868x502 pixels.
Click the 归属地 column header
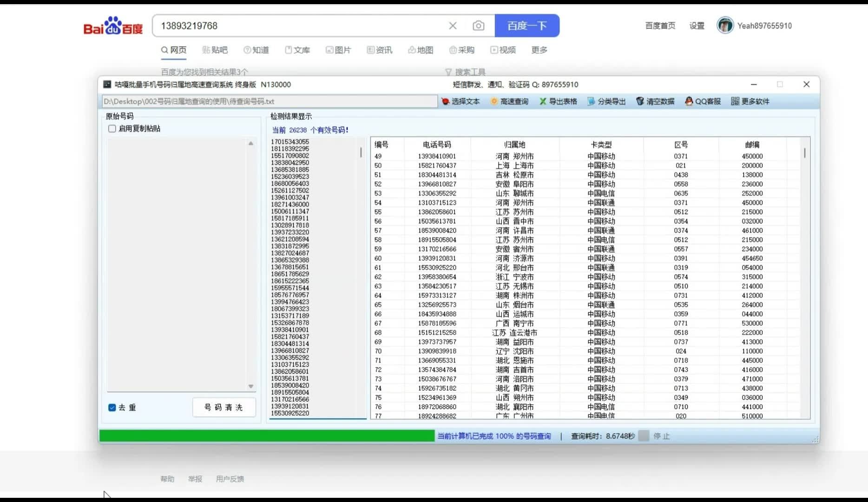coord(514,145)
